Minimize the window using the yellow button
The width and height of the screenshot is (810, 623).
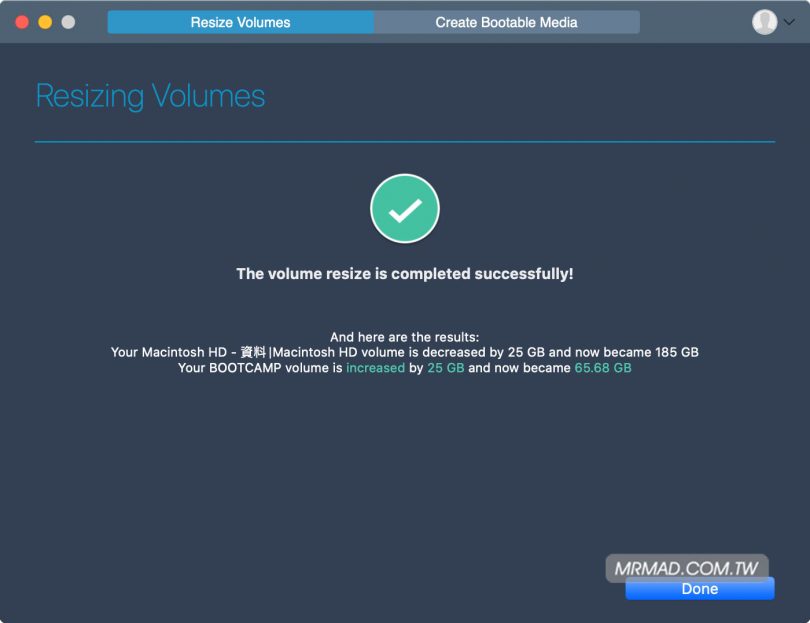point(45,22)
